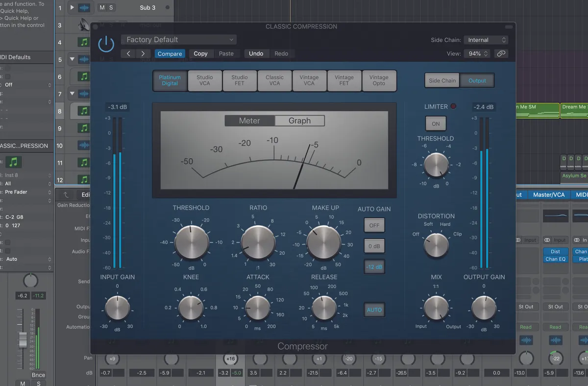Switch display to Graph view
The width and height of the screenshot is (588, 386).
pos(300,121)
